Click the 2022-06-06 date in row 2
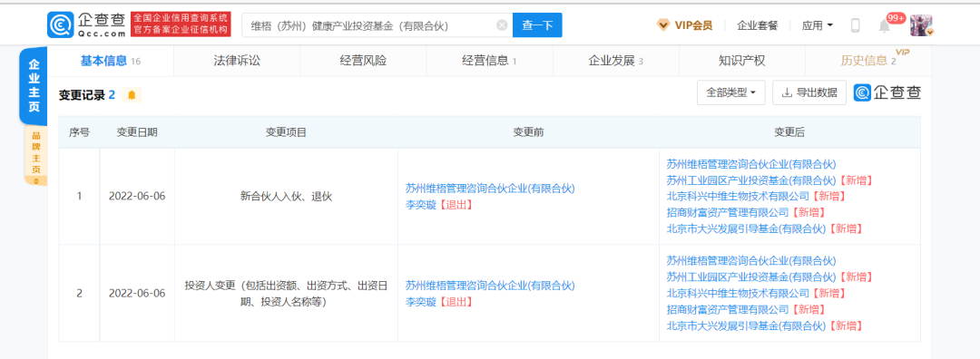 coord(137,294)
